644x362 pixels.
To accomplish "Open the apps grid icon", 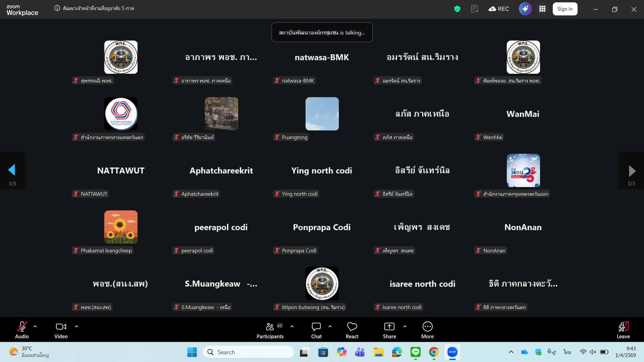I will 542,9.
